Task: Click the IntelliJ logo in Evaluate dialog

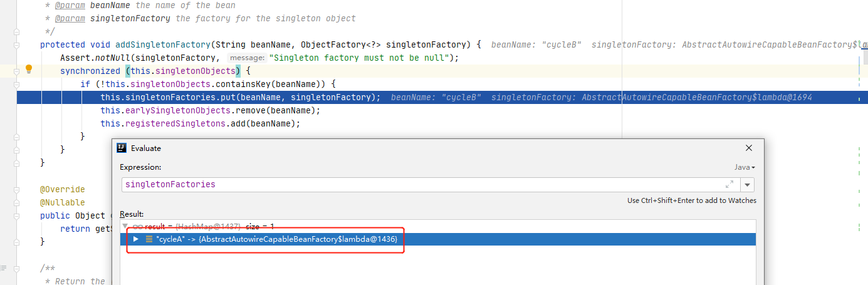Action: coord(122,148)
